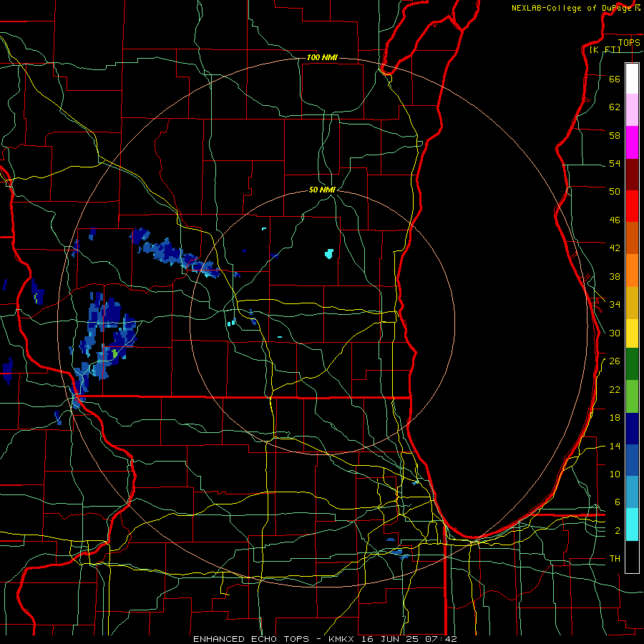Click the dark red 50 kft swatch

(632, 174)
